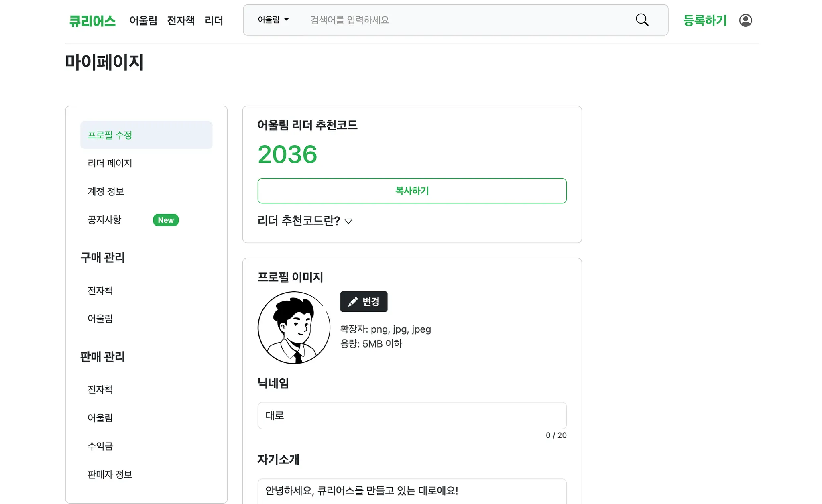Expand the 리더 추천코드란? section
822x504 pixels.
pyautogui.click(x=305, y=221)
